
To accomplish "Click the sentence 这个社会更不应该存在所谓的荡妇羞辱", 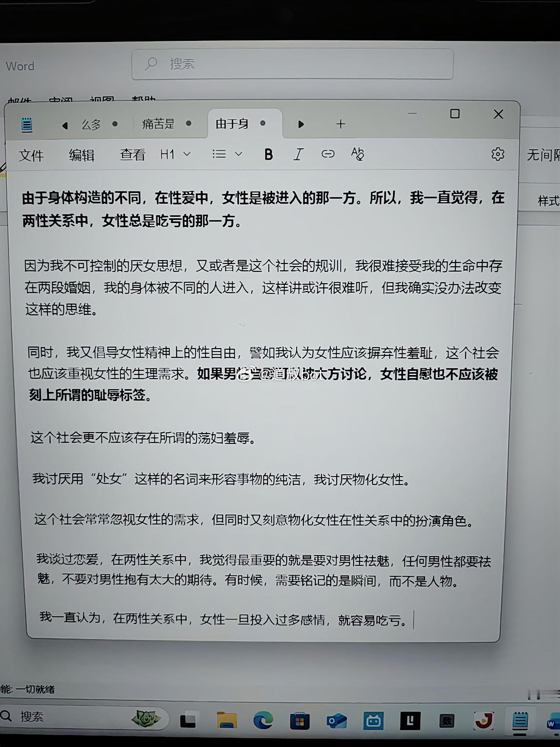I will (143, 438).
